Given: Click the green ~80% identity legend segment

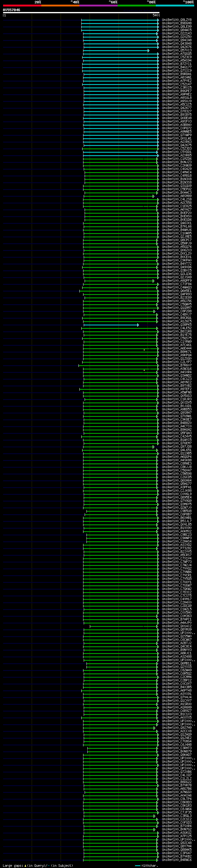Looking at the screenshot, I should click(x=137, y=6).
